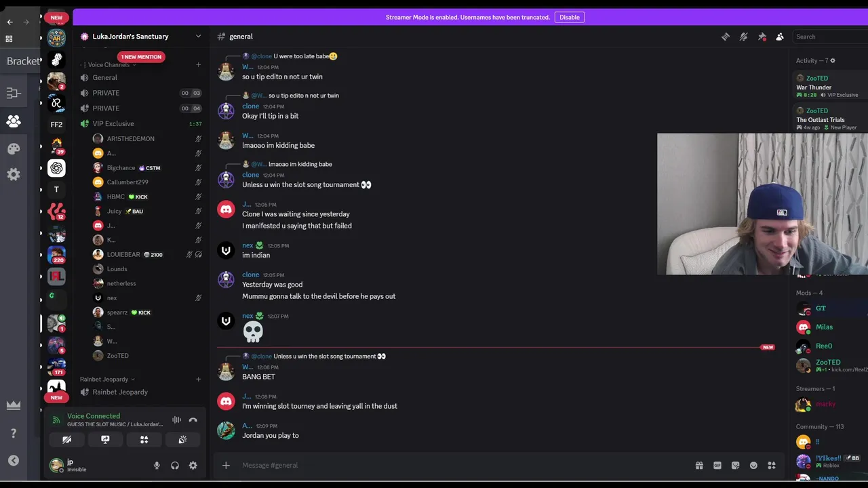
Task: Open the emoji picker in message bar
Action: [753, 466]
